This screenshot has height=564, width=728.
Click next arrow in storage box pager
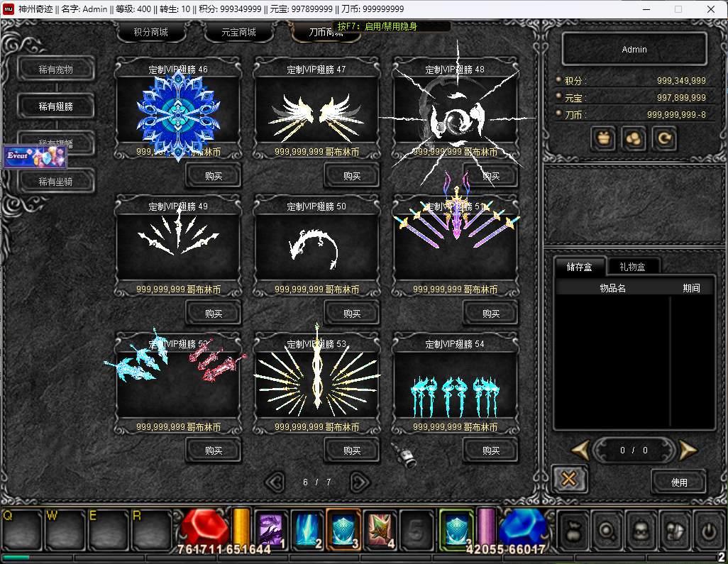coord(687,450)
